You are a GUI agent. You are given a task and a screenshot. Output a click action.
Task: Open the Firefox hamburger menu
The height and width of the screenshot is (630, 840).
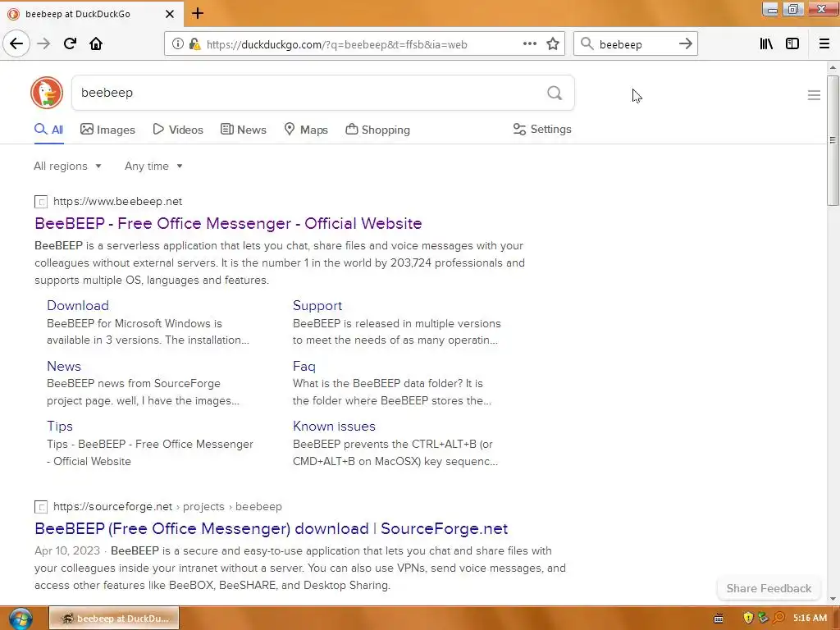pos(824,44)
